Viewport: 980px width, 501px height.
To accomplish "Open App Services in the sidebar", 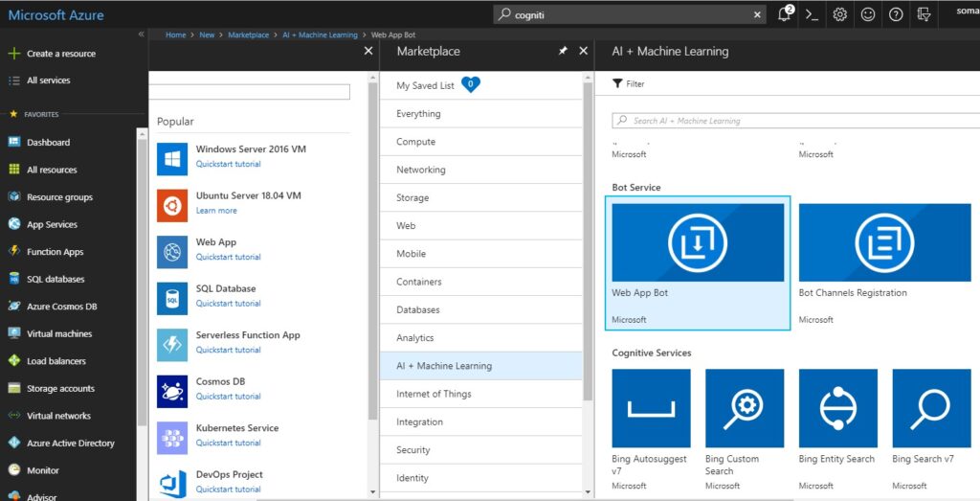I will (52, 224).
